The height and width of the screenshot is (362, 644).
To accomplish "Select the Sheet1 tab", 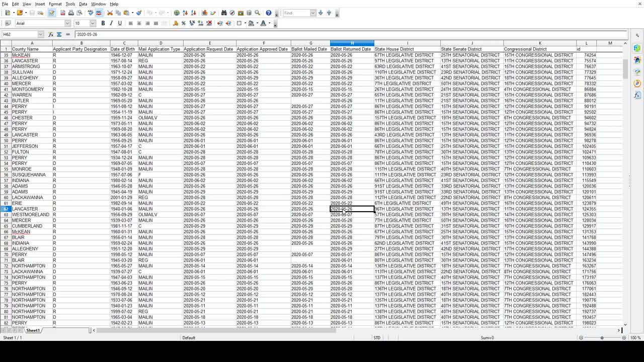I will point(33,330).
